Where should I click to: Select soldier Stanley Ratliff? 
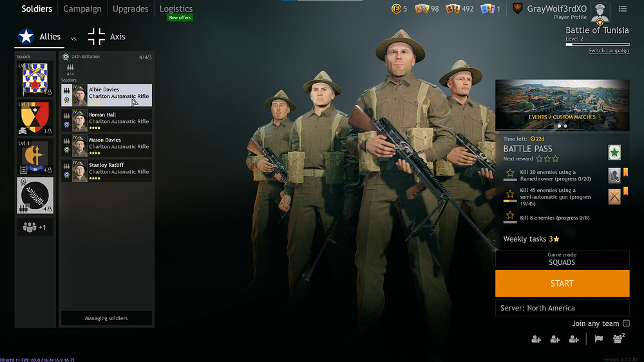(x=106, y=171)
